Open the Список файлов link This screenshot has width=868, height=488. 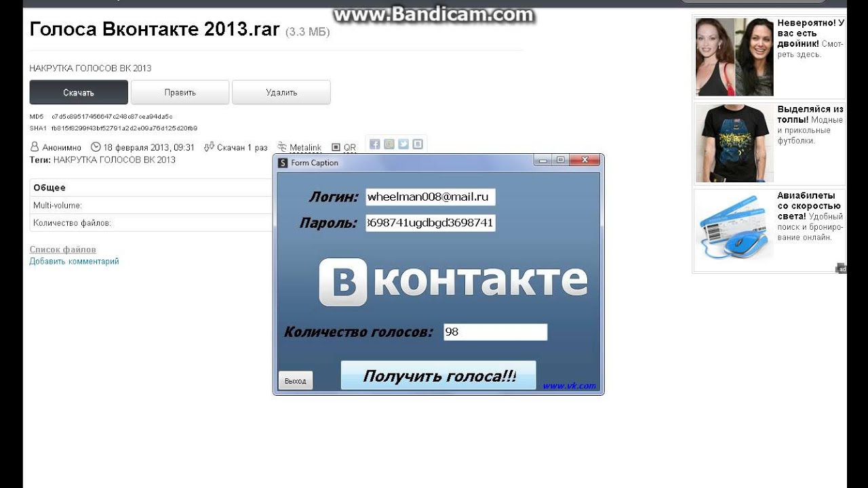62,250
